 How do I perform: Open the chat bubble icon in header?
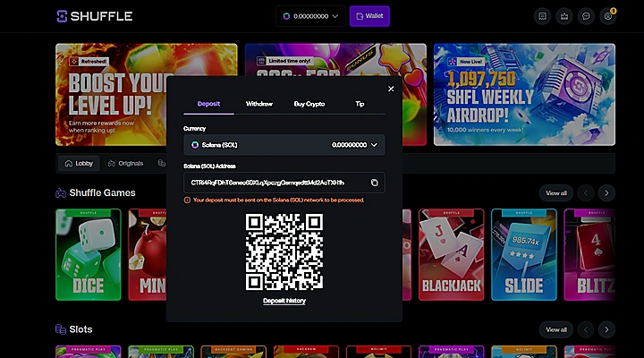pos(586,16)
